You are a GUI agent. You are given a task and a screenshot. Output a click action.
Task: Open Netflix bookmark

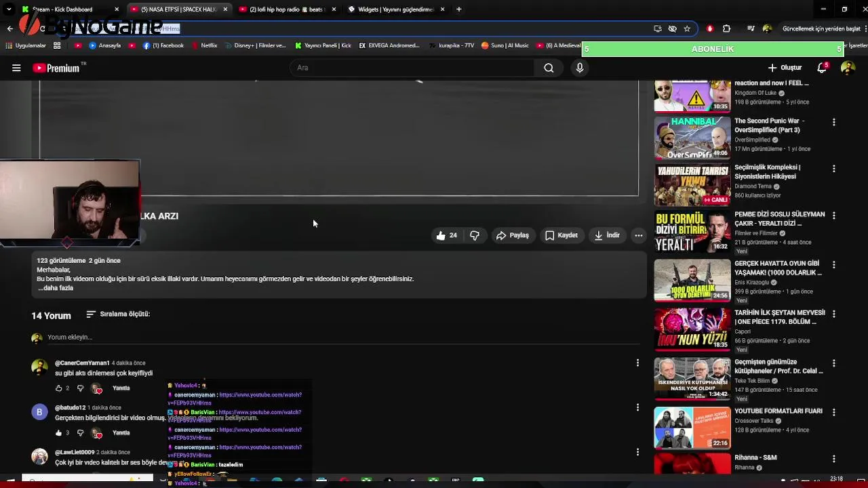tap(204, 45)
